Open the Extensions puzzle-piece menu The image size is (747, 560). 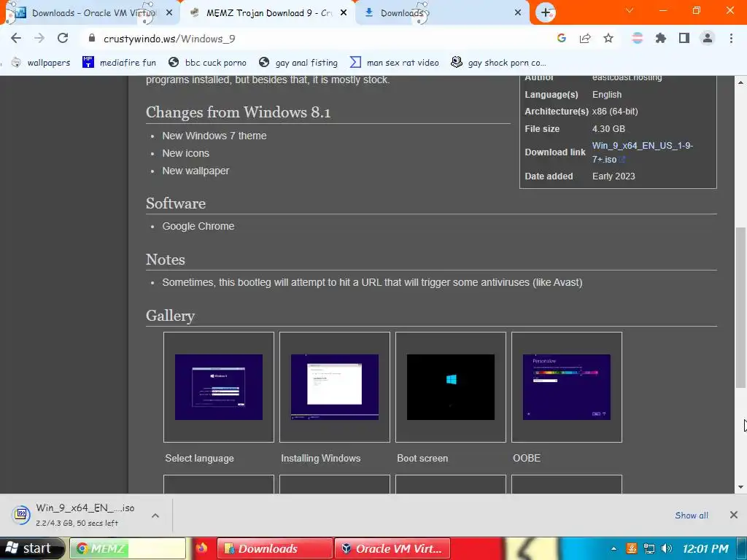(x=661, y=39)
